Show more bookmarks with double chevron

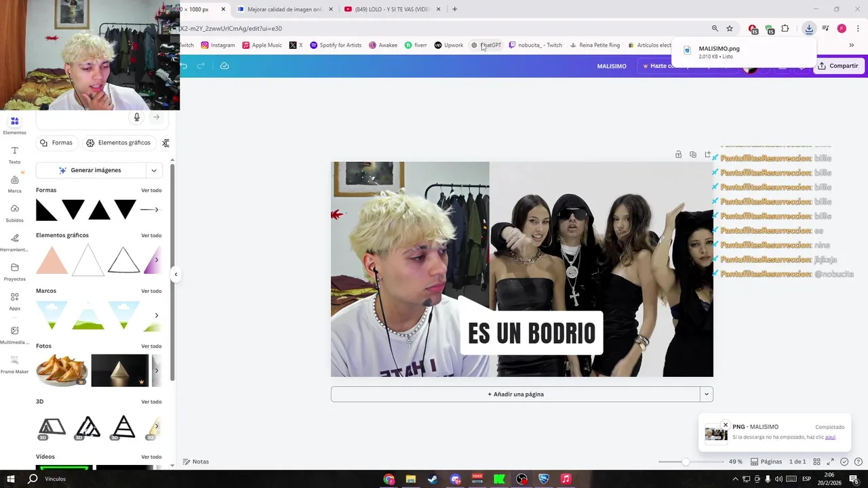852,45
